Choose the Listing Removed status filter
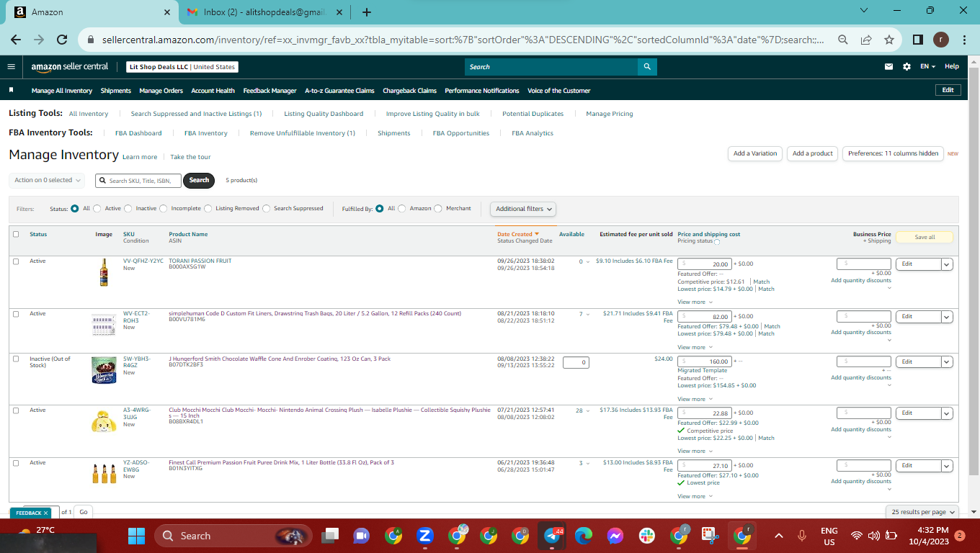 [x=208, y=209]
